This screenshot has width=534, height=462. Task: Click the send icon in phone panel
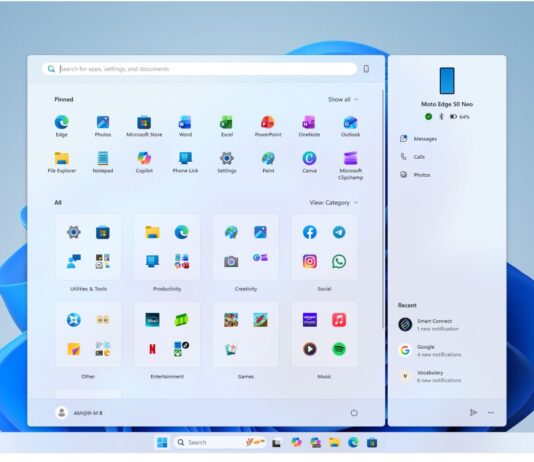click(x=473, y=412)
